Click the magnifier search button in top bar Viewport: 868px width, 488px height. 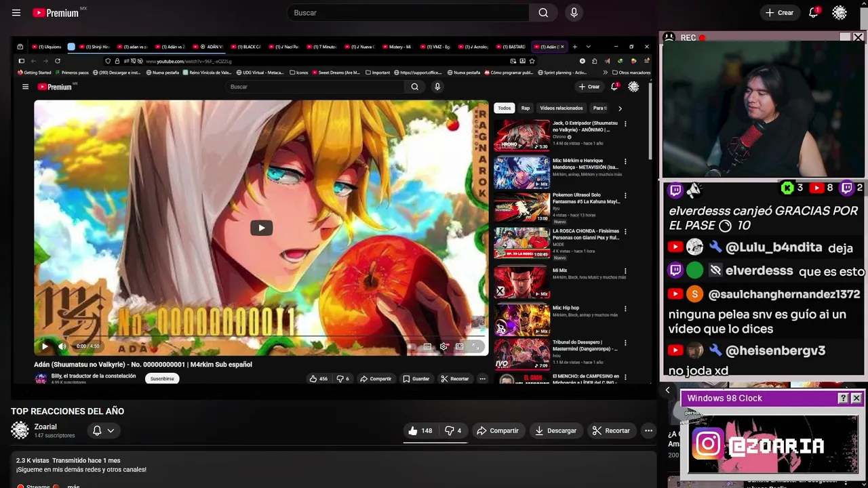tap(543, 13)
